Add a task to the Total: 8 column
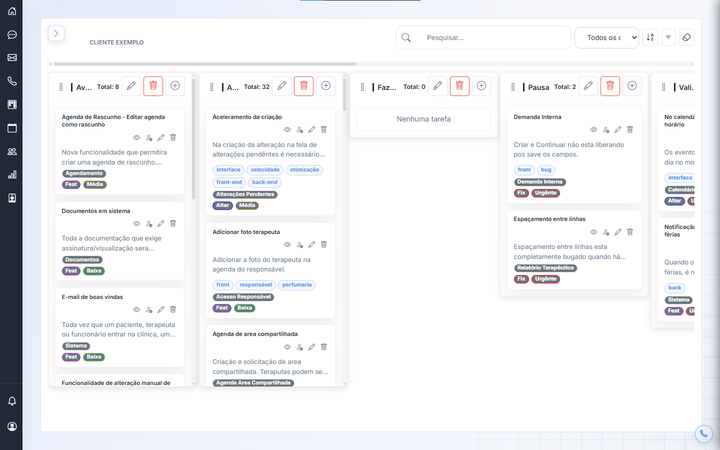The height and width of the screenshot is (450, 720). [175, 86]
